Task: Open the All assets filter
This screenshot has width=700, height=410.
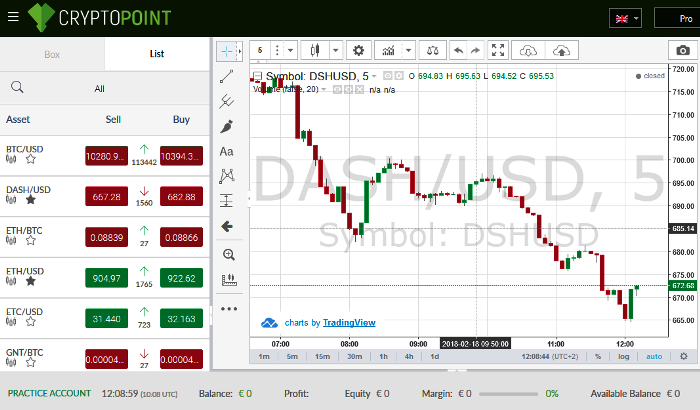Action: 100,88
